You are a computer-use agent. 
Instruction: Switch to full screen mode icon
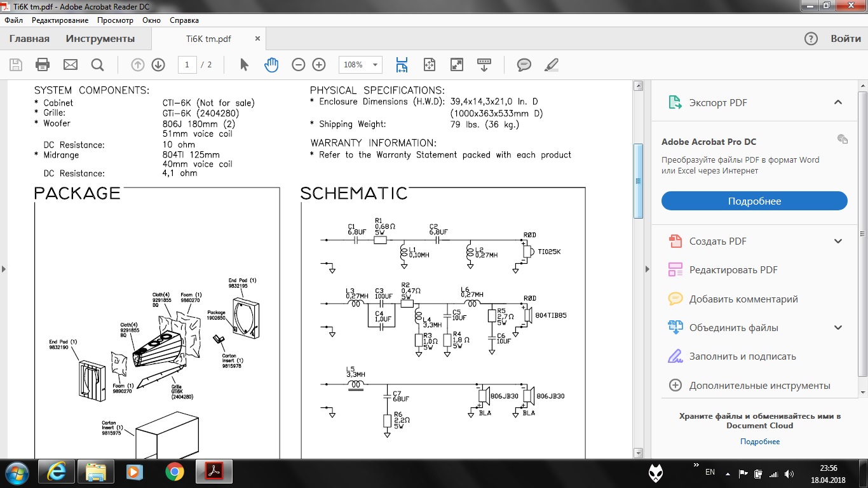pos(456,64)
